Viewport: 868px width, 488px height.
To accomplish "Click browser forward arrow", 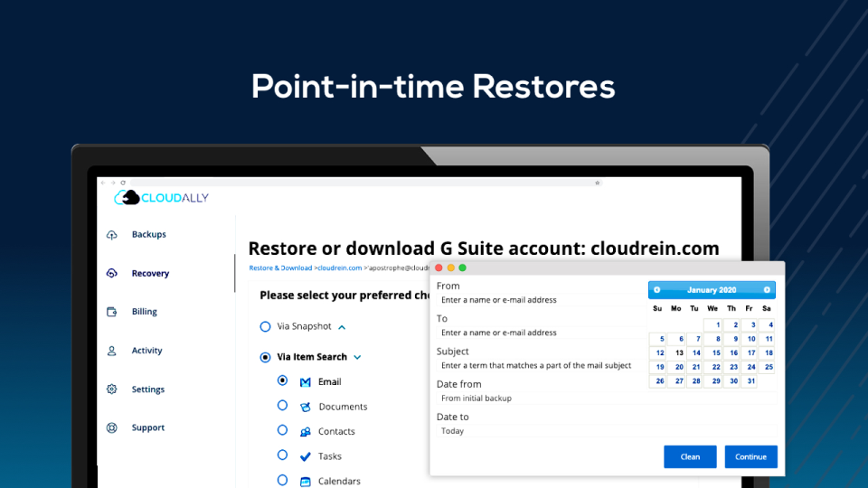I will (113, 183).
